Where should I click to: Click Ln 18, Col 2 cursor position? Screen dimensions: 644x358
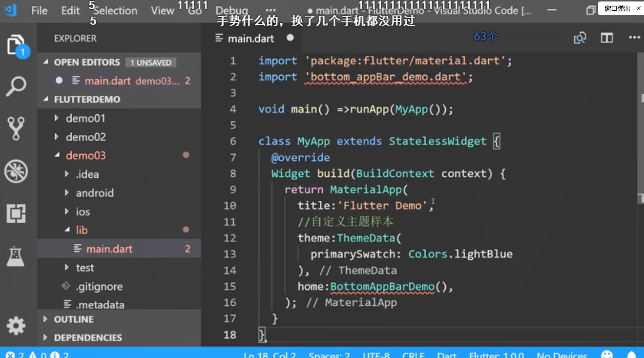point(270,355)
